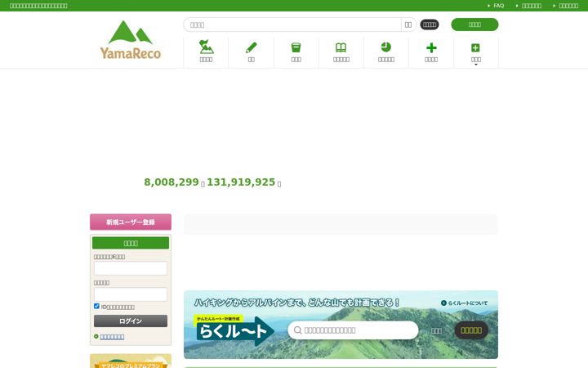588x368 pixels.
Task: Click the らくルート arrow logo
Action: (234, 330)
